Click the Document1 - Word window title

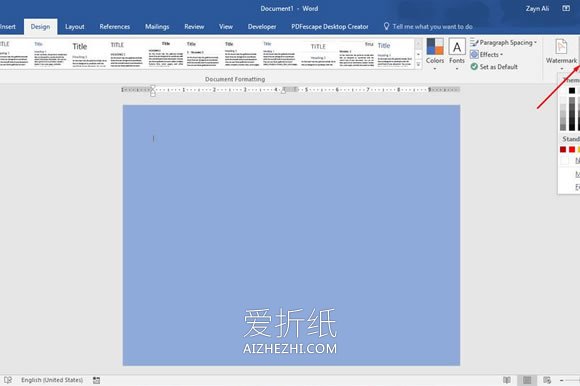pyautogui.click(x=289, y=8)
